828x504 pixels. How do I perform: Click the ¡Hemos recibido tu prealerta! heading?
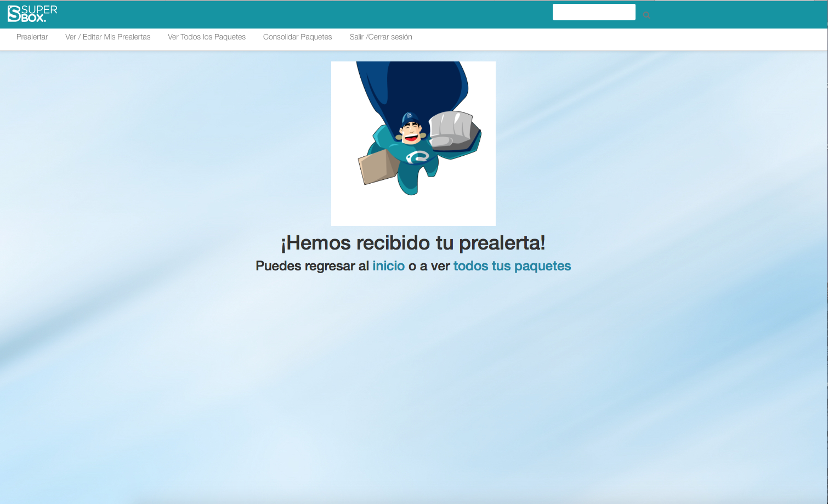413,242
